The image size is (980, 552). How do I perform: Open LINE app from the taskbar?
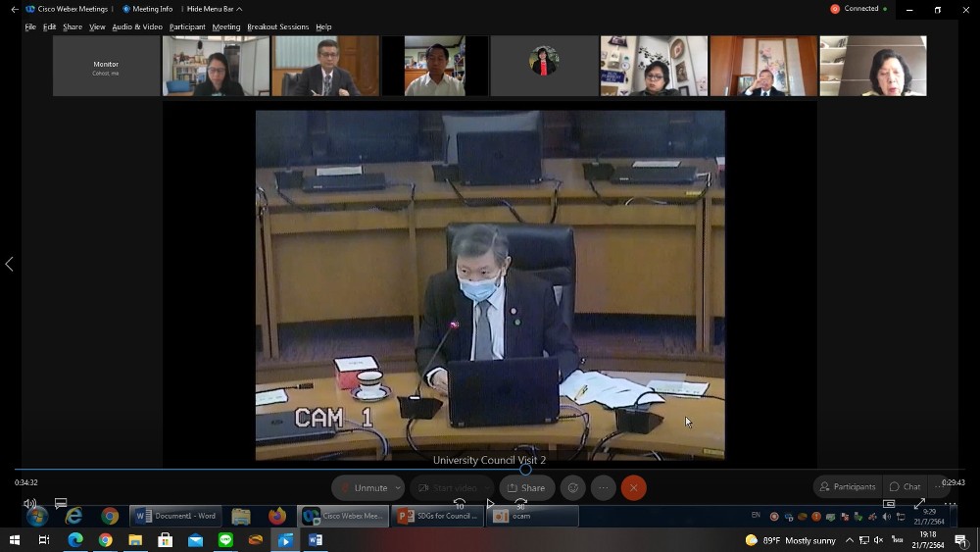(x=225, y=540)
